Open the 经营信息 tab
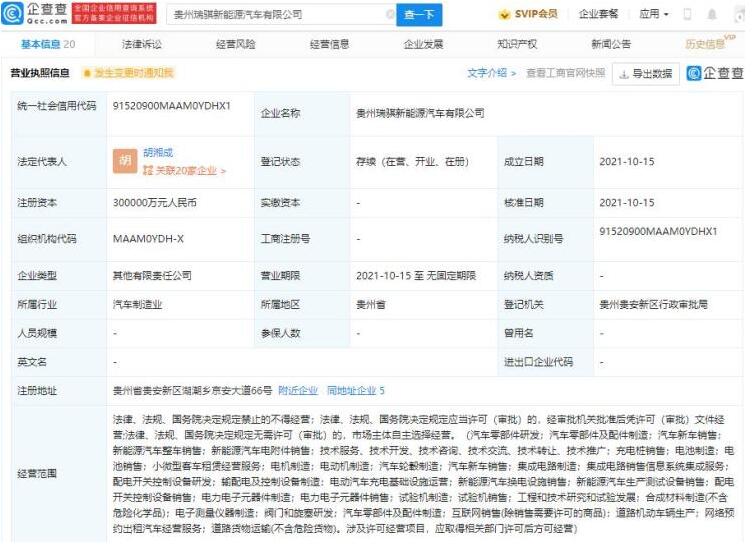The width and height of the screenshot is (754, 546). (x=329, y=44)
